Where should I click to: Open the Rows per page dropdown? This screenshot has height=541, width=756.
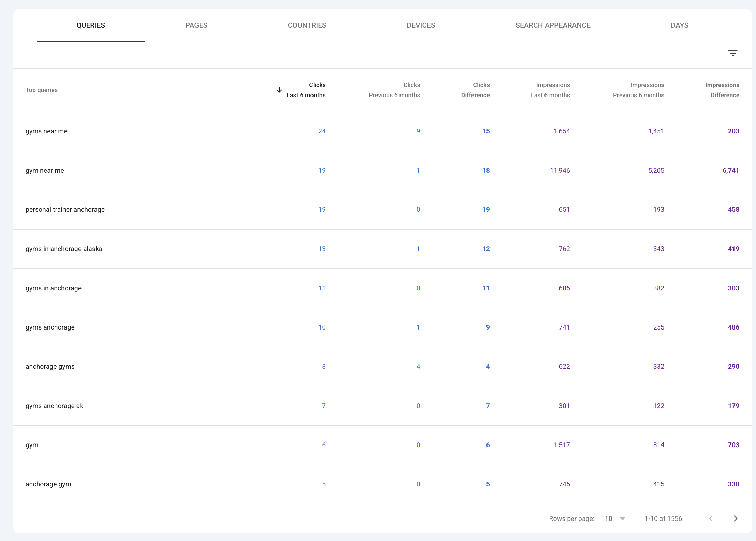click(615, 518)
